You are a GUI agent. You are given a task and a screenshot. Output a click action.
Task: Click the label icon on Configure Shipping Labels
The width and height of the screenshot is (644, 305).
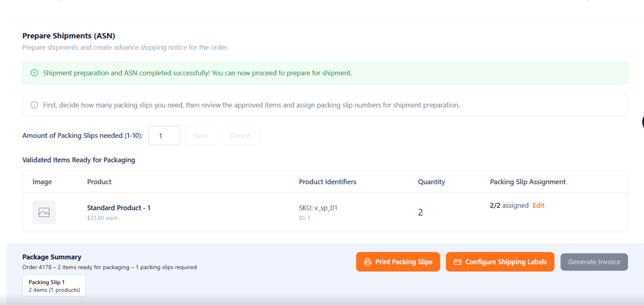pyautogui.click(x=458, y=262)
